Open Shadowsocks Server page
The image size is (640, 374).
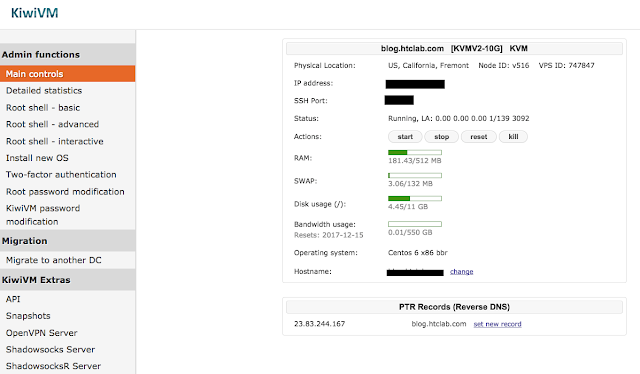(x=50, y=350)
